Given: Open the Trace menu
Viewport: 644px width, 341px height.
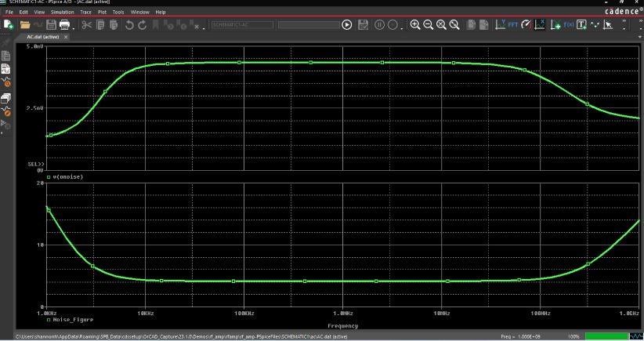Looking at the screenshot, I should (86, 13).
